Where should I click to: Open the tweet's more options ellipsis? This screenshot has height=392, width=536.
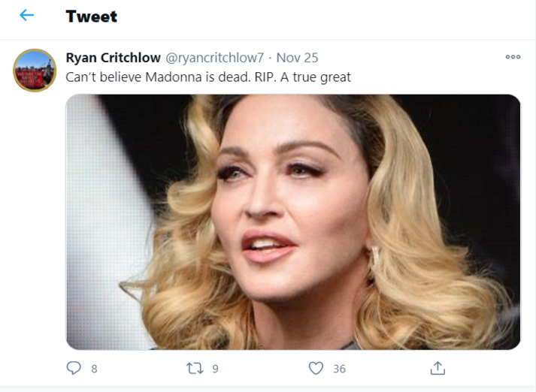(513, 57)
